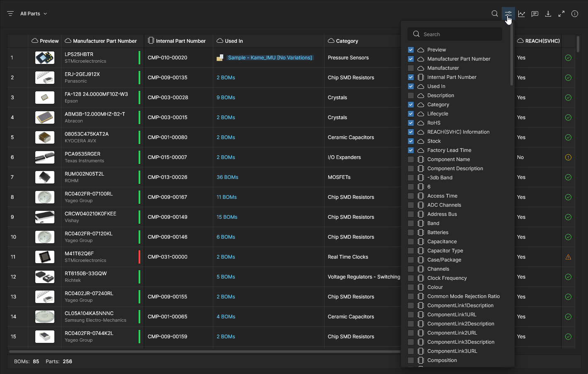
Task: Enable the Manufacturer column checkbox
Action: point(411,68)
